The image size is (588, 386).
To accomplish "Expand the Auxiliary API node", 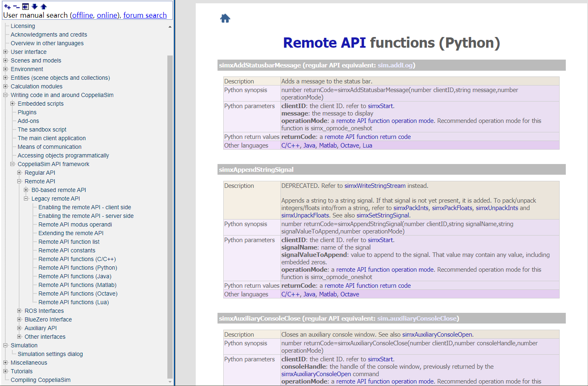I will 19,328.
